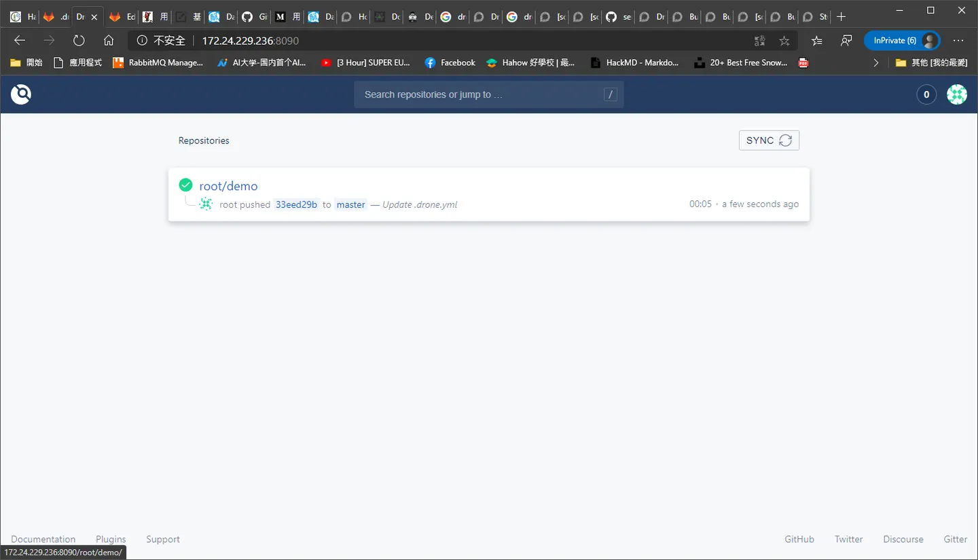
Task: Select the Facebook bookmark
Action: point(450,62)
